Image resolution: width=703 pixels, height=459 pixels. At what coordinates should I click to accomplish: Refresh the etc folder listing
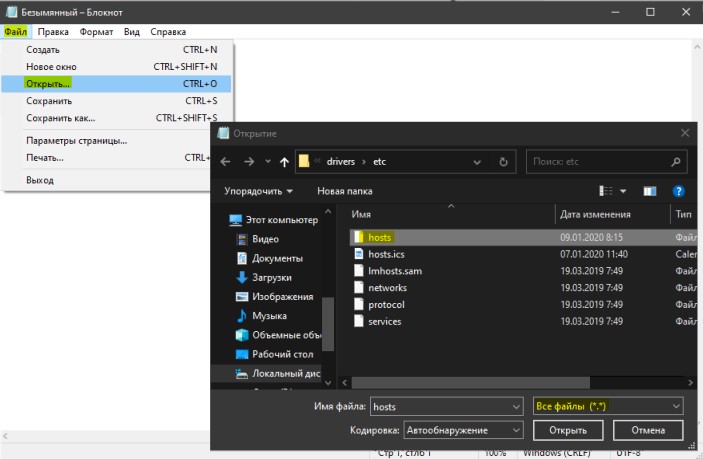pyautogui.click(x=503, y=162)
